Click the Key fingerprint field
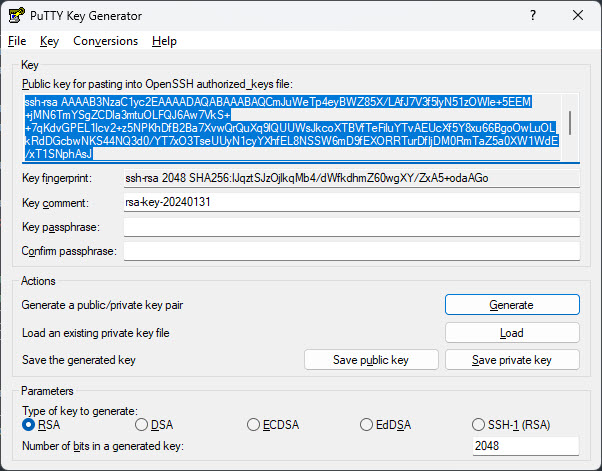Screen dimensions: 602x471 351,178
